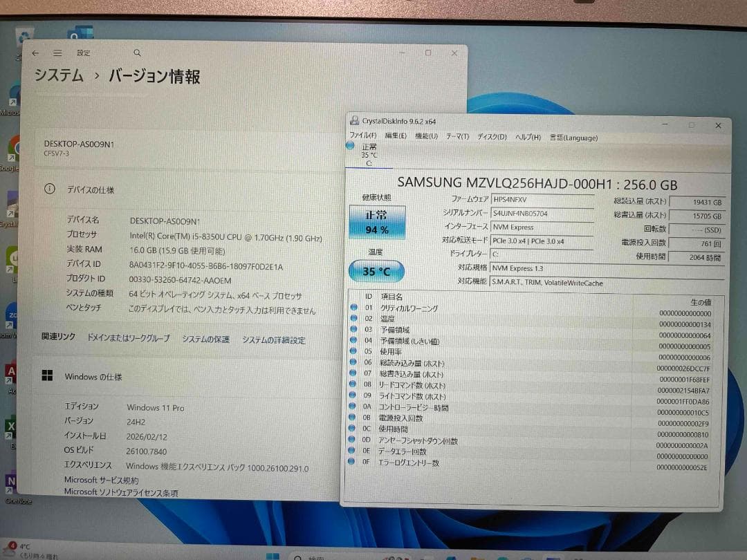Click the blue 35 °C temperature badge
The image size is (747, 560).
click(x=376, y=271)
